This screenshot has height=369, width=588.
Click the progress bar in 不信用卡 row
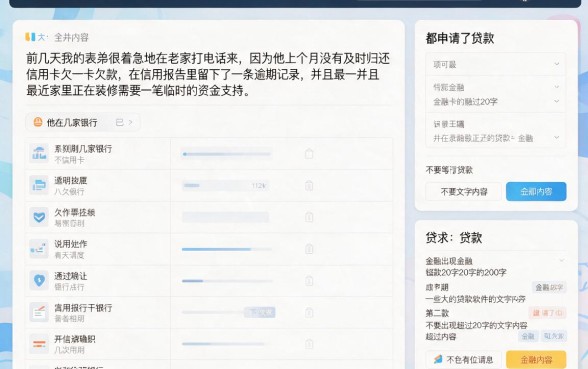[x=226, y=154]
